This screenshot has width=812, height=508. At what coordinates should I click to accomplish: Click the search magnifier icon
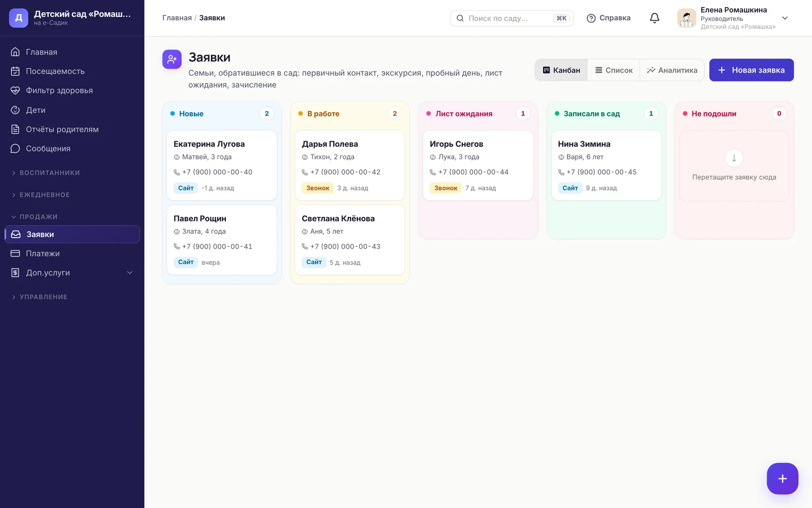(460, 18)
